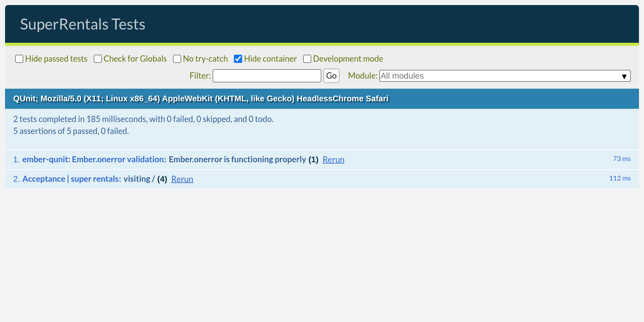Toggle the Check for Globals checkbox
Viewport: 644px width, 322px height.
coord(98,59)
